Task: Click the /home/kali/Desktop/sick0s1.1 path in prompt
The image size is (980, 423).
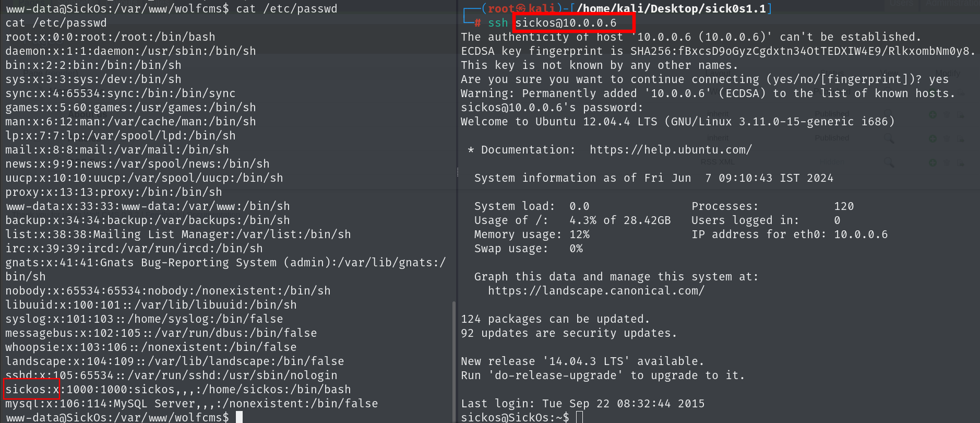Action: [671, 8]
